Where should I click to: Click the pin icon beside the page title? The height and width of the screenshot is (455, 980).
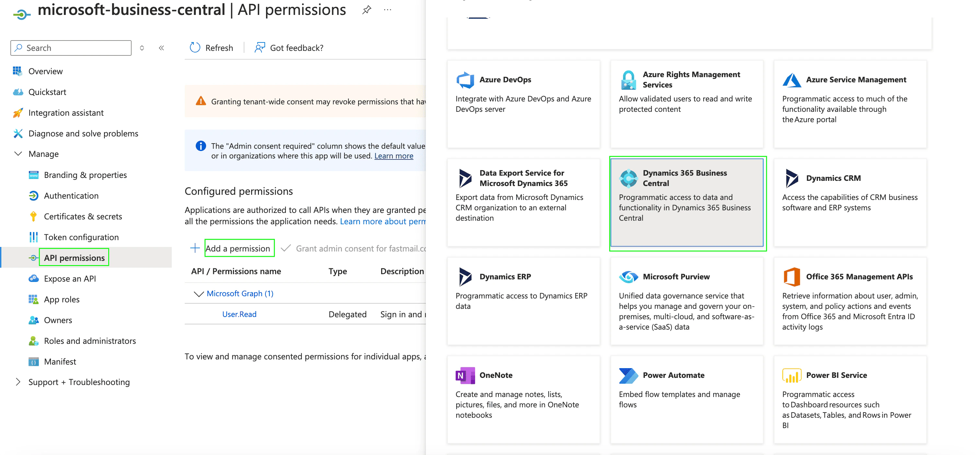point(366,10)
